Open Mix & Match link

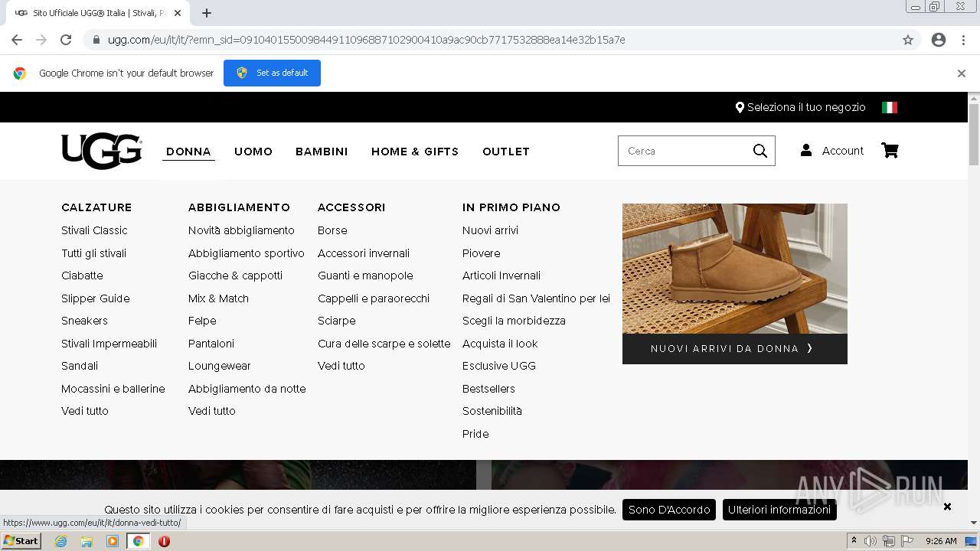(x=218, y=298)
